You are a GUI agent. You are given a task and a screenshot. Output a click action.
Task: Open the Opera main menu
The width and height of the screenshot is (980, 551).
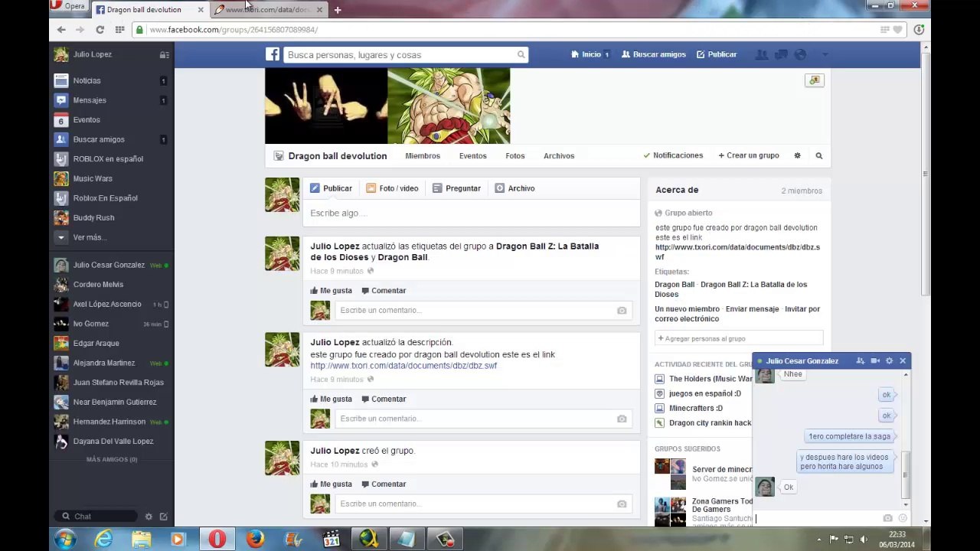[x=68, y=6]
